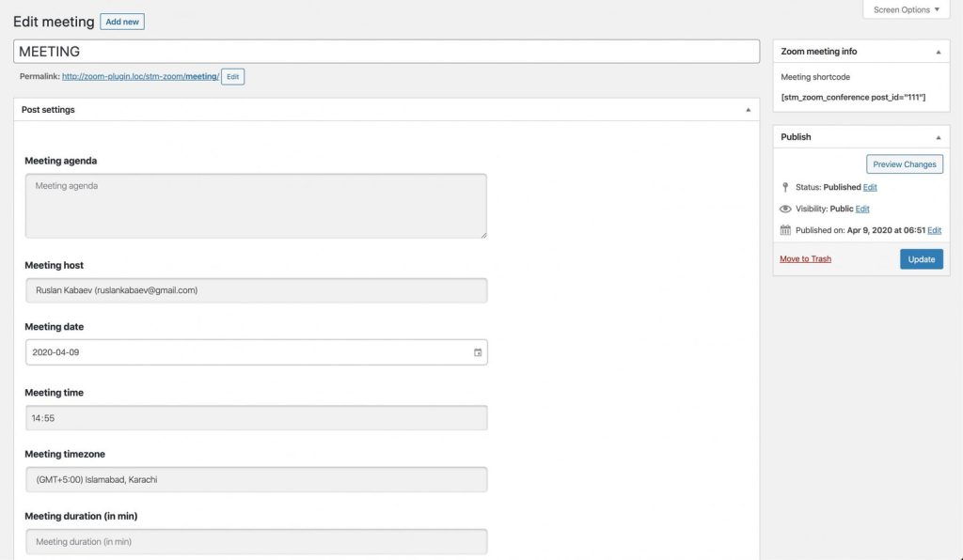Image resolution: width=963 pixels, height=560 pixels.
Task: Focus the Meeting agenda text area
Action: (256, 206)
